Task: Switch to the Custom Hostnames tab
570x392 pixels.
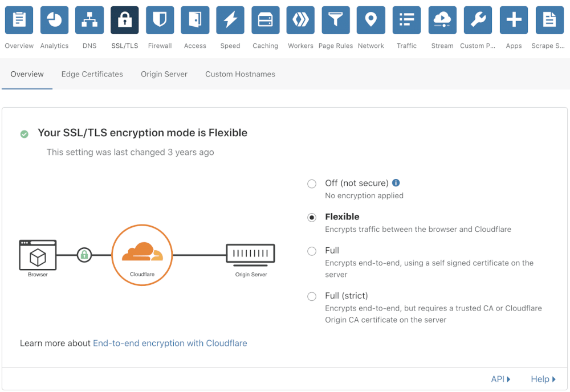Action: (240, 74)
